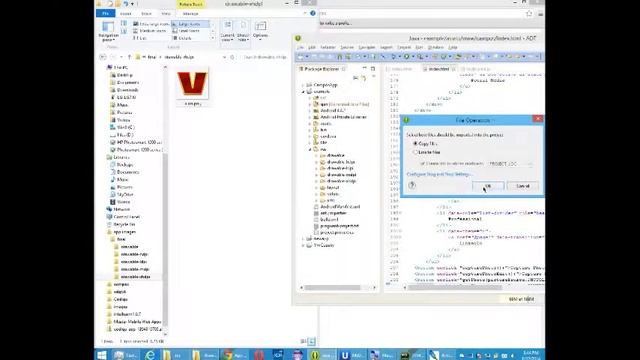Open the Current view dropdown in ribbon
The image size is (640, 360).
click(x=227, y=31)
